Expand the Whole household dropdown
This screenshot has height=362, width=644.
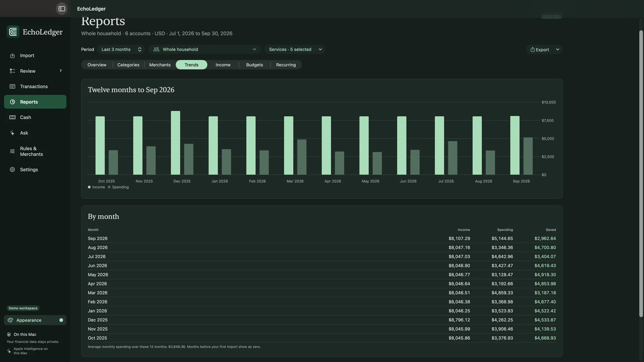click(204, 49)
